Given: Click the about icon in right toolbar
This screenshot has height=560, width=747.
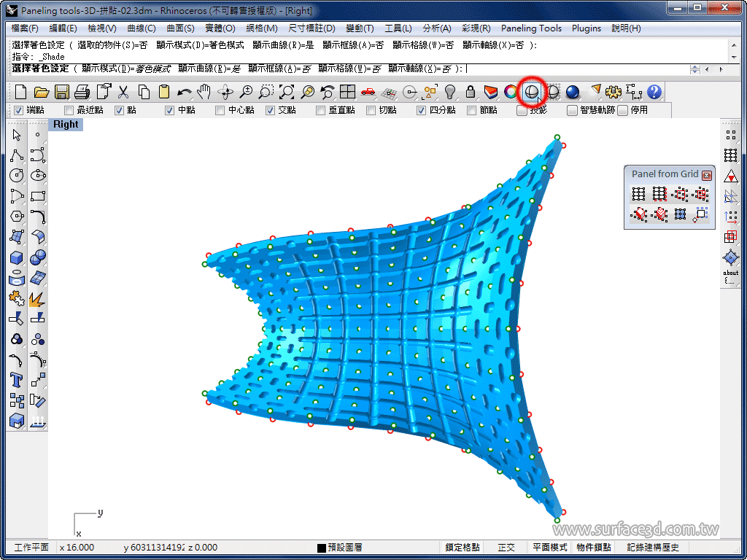Looking at the screenshot, I should click(x=731, y=277).
